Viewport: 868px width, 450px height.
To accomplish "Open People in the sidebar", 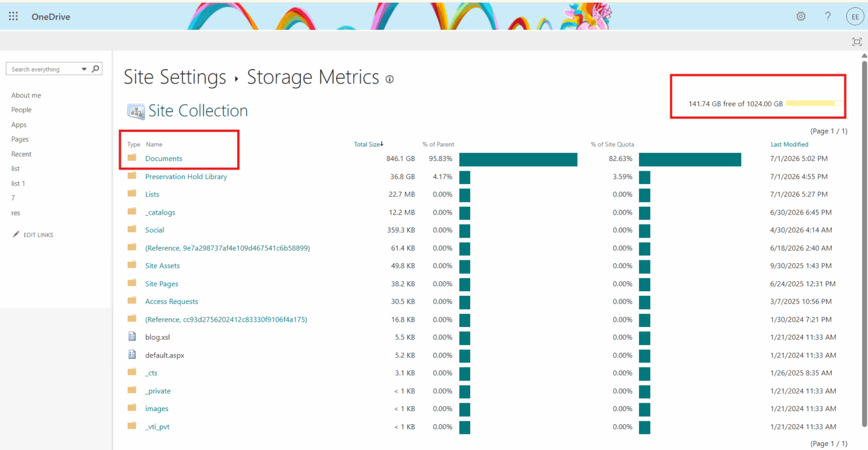I will pos(21,110).
